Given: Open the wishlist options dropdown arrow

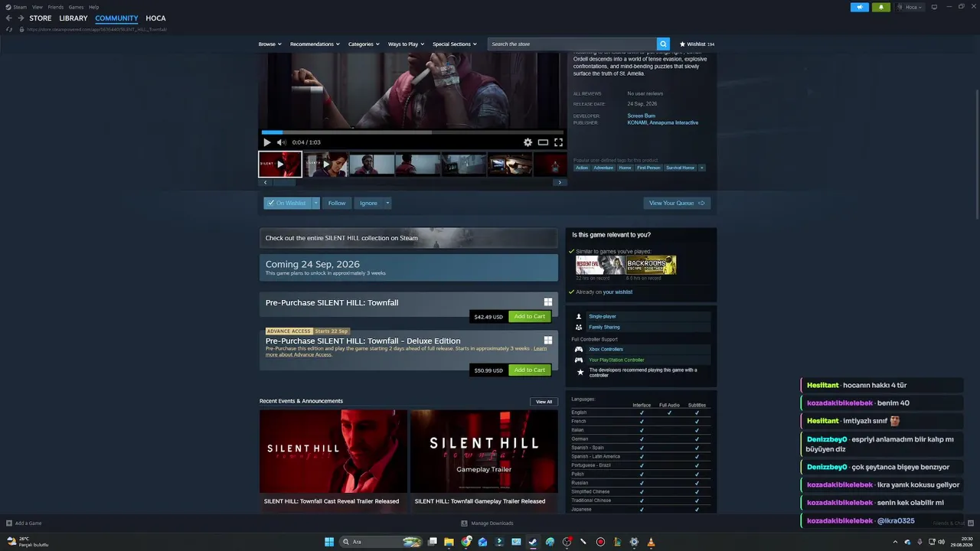Looking at the screenshot, I should click(x=316, y=203).
